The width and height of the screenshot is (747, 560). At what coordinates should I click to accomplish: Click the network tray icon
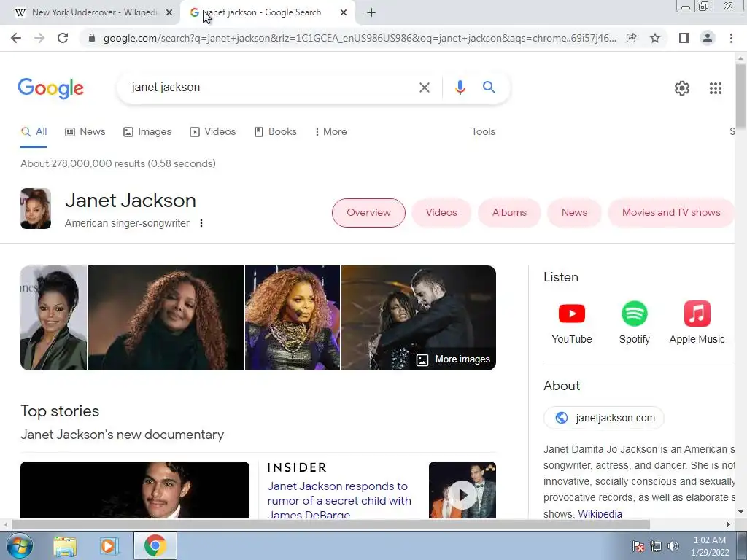(x=656, y=546)
